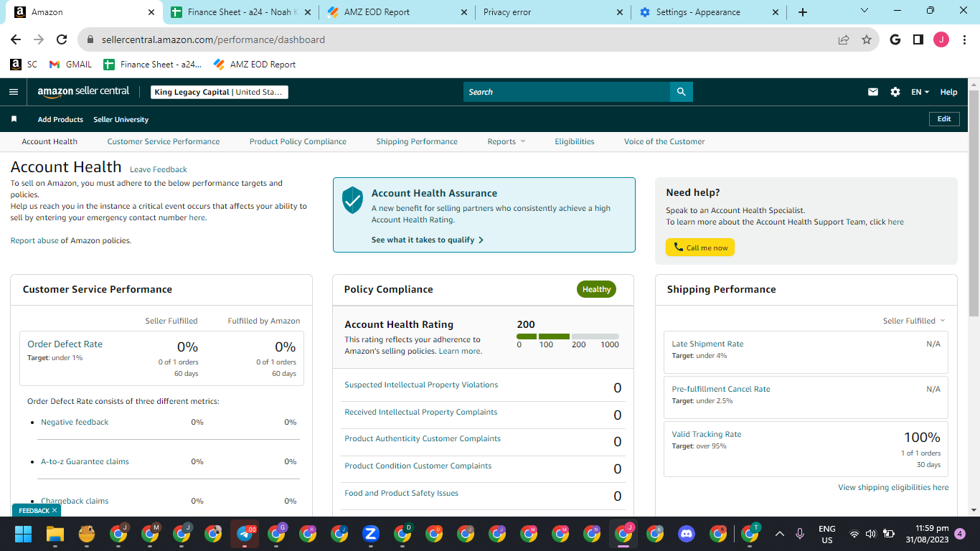Screen dimensions: 980x551
Task: Open the King Legacy Capital account switcher
Action: click(220, 92)
